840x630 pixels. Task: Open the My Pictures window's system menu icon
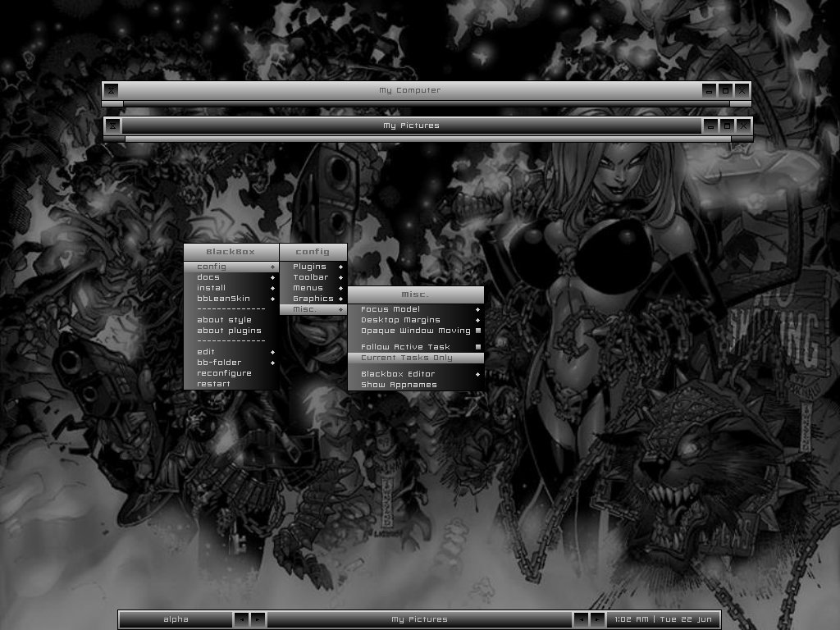coord(112,126)
